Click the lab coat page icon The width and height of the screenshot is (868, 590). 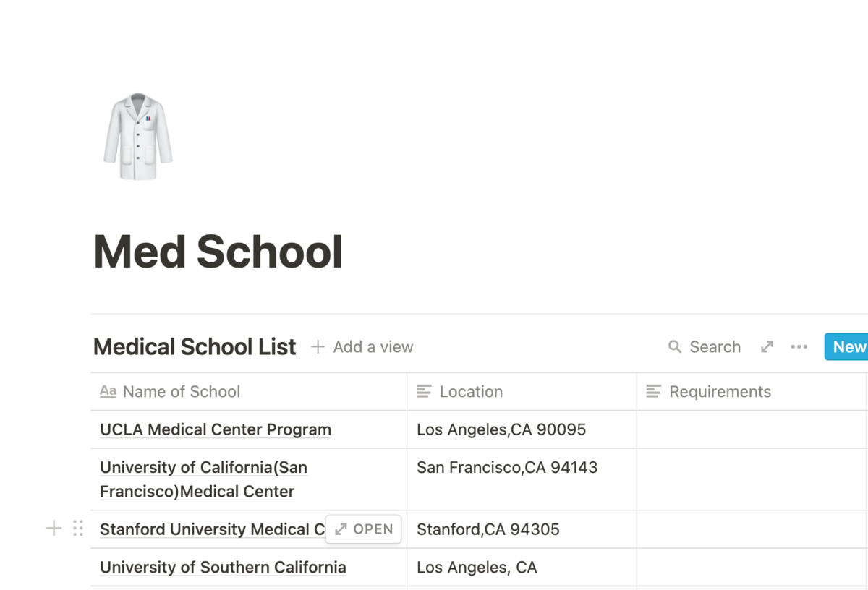click(137, 137)
